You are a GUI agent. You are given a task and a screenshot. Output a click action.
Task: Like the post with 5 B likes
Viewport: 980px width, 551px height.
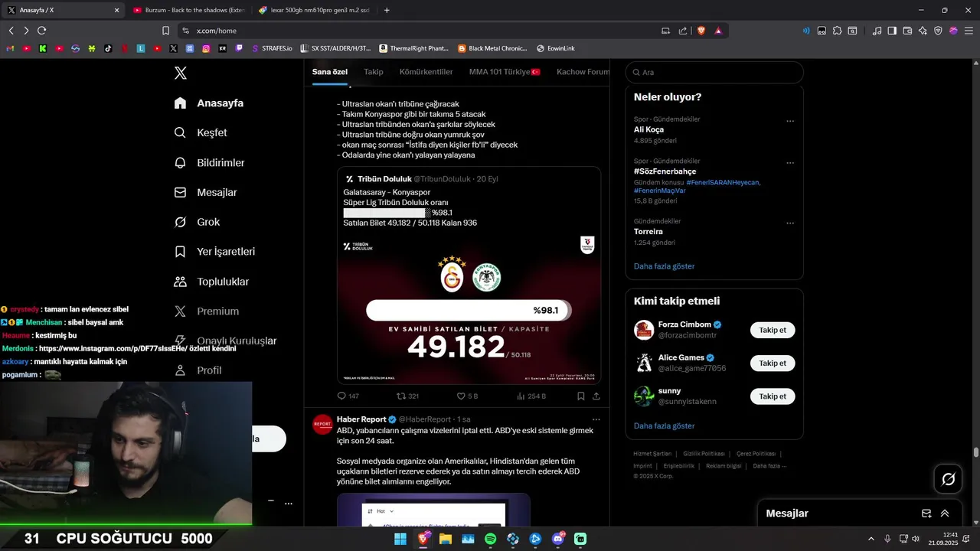point(467,396)
